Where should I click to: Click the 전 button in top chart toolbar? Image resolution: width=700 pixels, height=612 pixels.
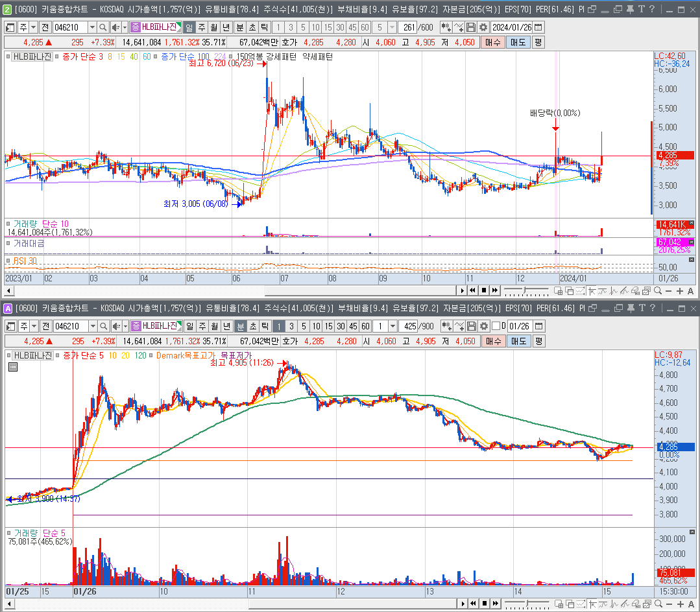(x=45, y=28)
